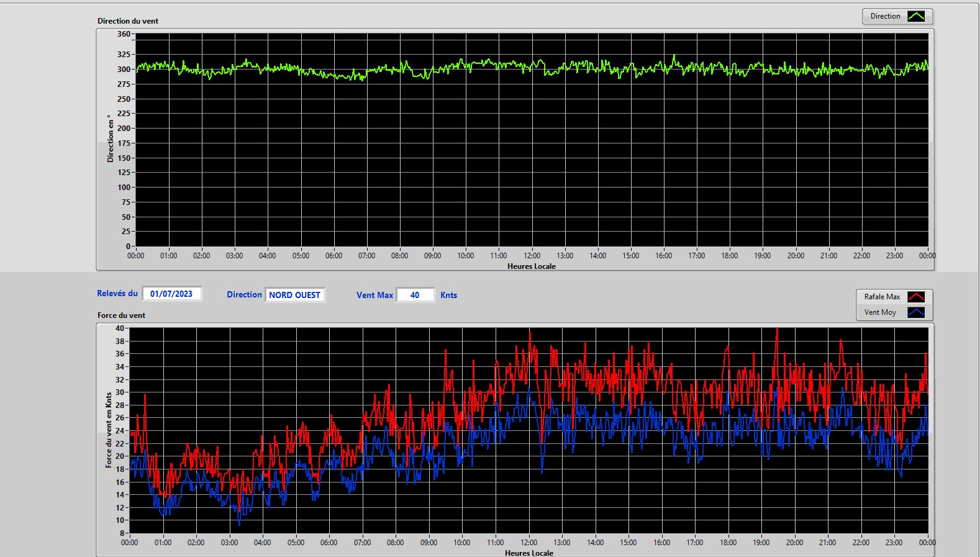Screen dimensions: 980x557
Task: Click the Vent Max label
Action: click(x=374, y=296)
